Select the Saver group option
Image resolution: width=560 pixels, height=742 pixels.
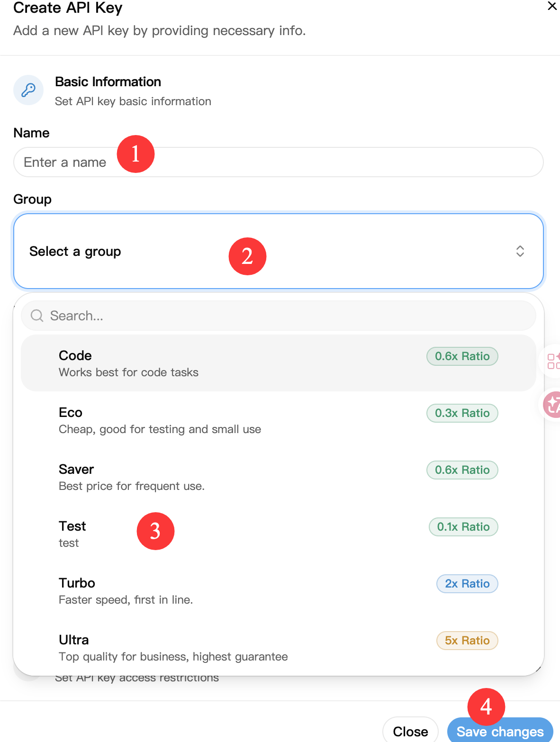tap(279, 477)
